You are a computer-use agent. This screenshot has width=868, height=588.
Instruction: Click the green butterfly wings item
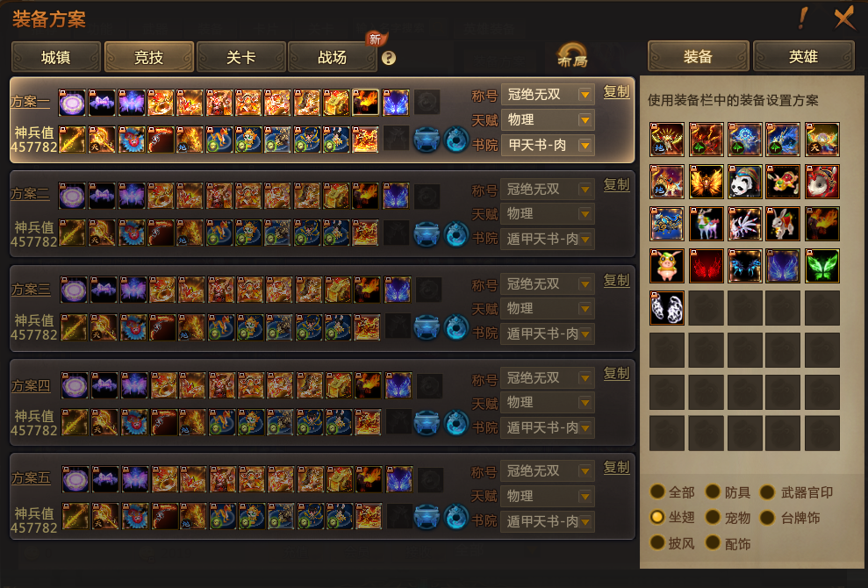[x=822, y=266]
